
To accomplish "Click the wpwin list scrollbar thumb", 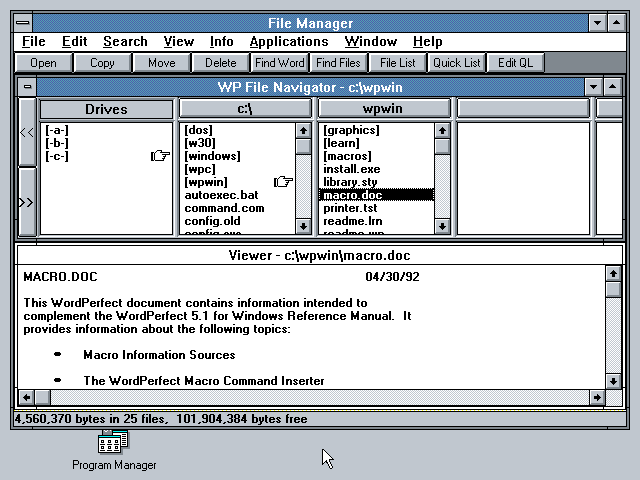I will (x=442, y=146).
